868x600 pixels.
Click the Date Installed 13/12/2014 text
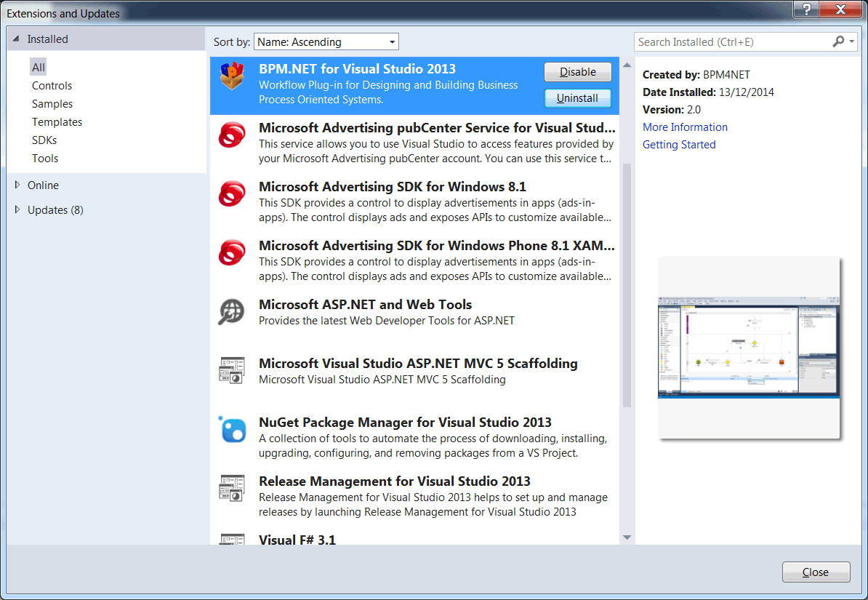tap(708, 92)
